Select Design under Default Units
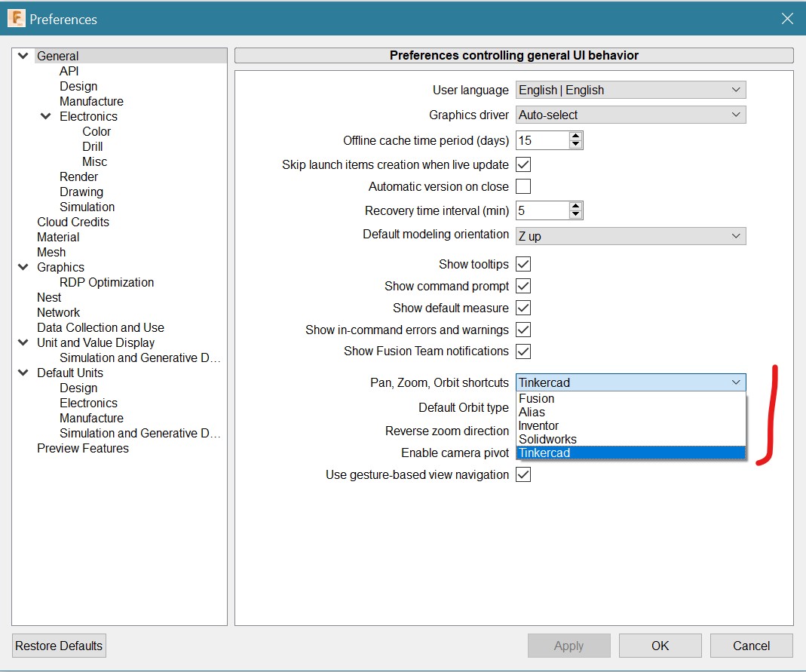Image resolution: width=806 pixels, height=672 pixels. 78,388
